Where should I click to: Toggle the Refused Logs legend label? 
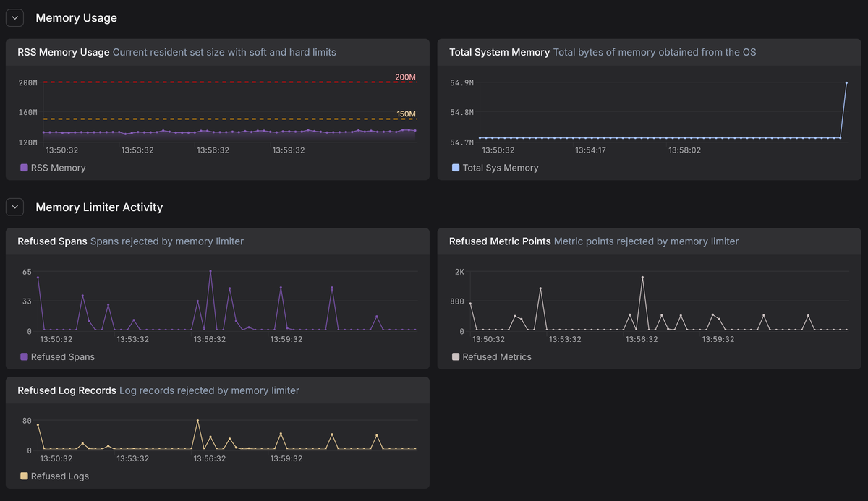(x=59, y=476)
